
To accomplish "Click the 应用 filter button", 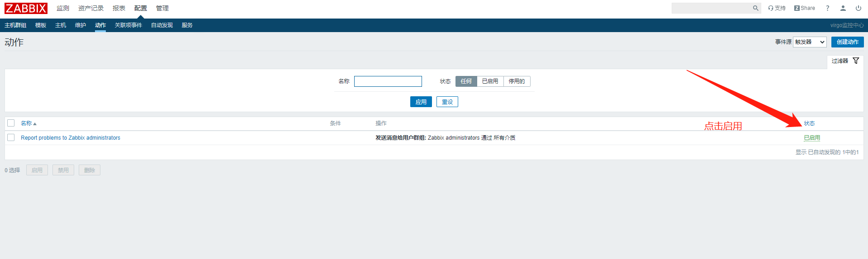I will click(x=421, y=102).
